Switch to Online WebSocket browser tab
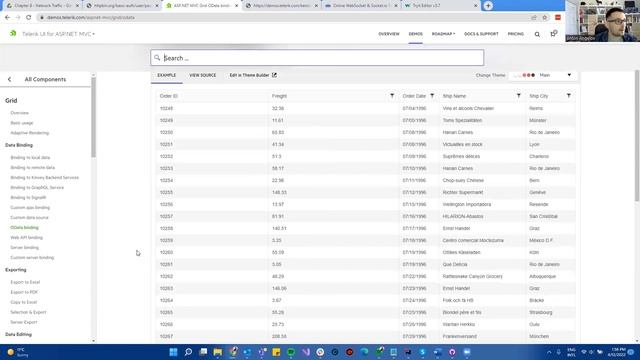Screen dimensions: 640x360 tap(360, 6)
